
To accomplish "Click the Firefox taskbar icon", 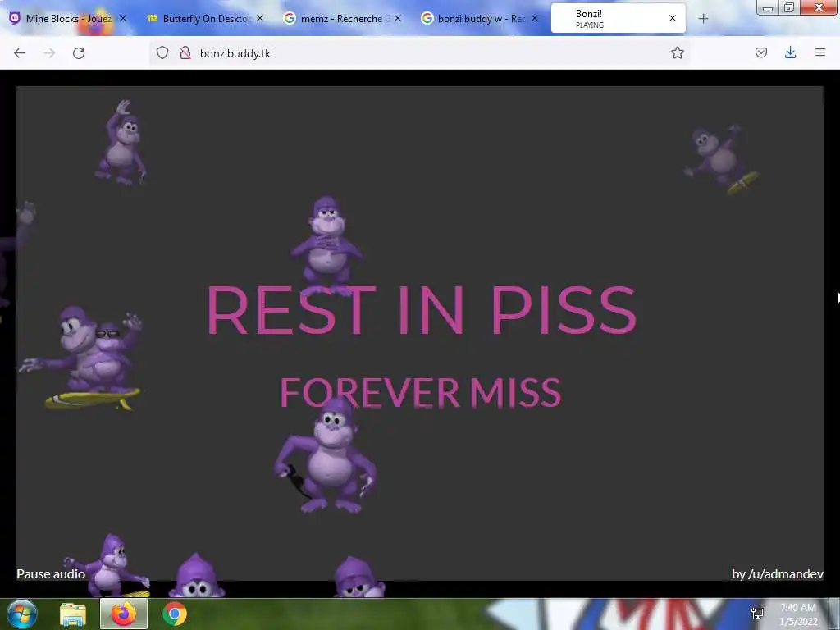I will click(x=124, y=614).
